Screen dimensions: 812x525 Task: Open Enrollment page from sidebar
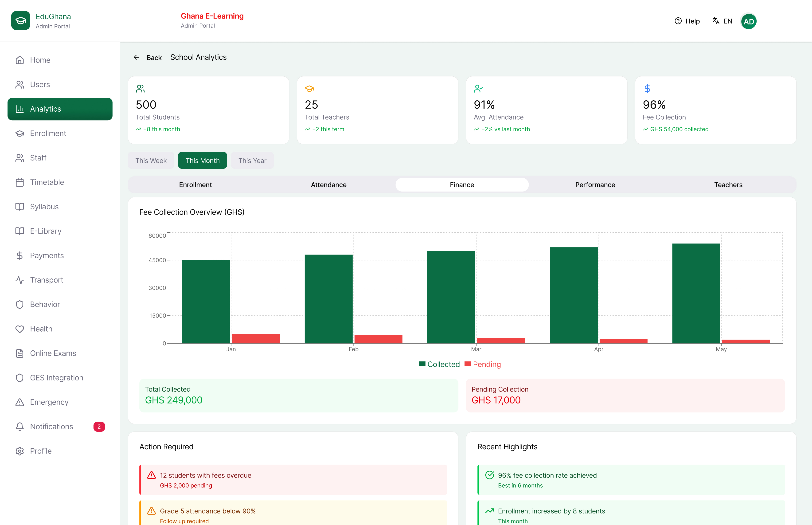point(60,133)
